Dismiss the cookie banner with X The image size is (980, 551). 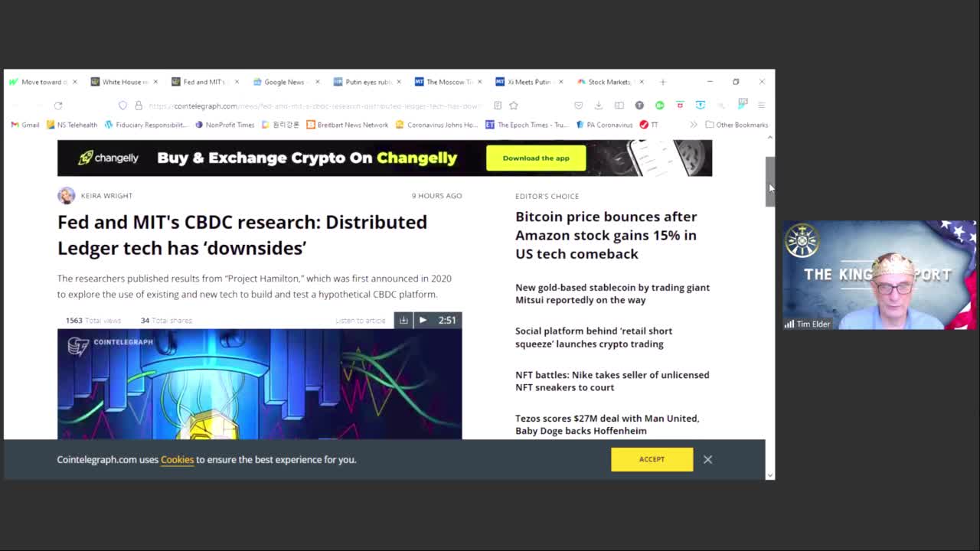[707, 459]
